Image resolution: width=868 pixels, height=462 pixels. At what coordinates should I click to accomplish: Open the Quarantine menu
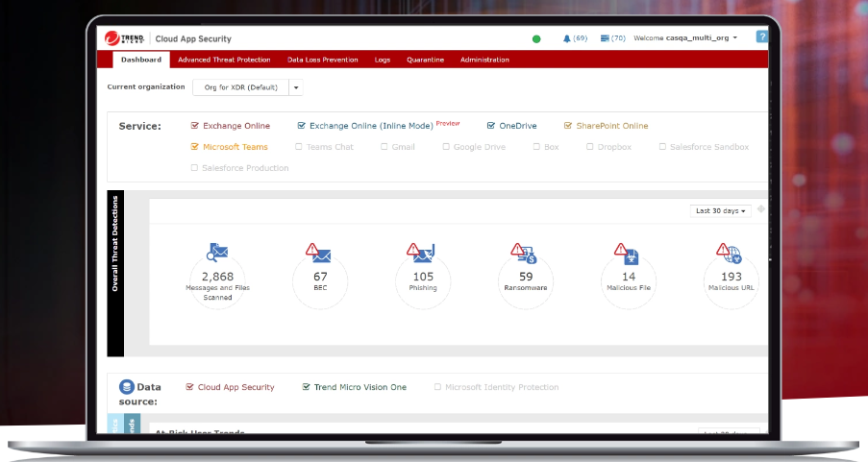pyautogui.click(x=425, y=60)
